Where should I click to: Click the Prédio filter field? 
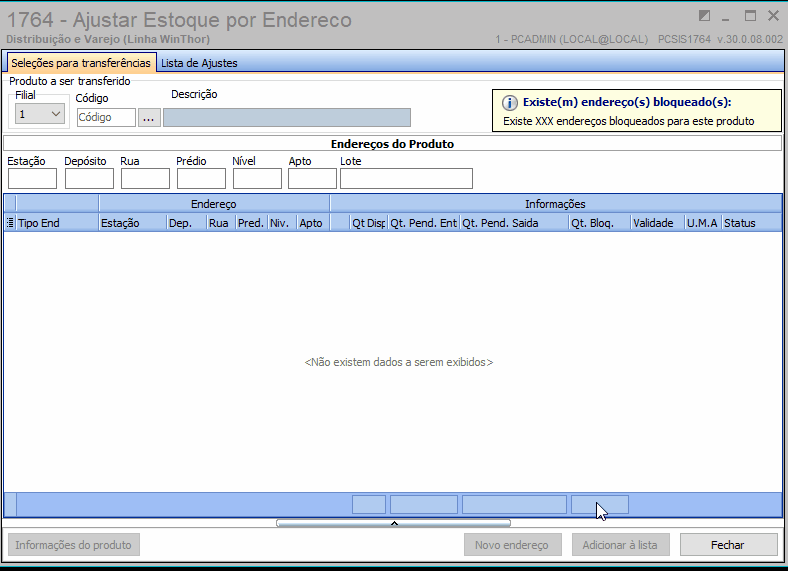201,178
